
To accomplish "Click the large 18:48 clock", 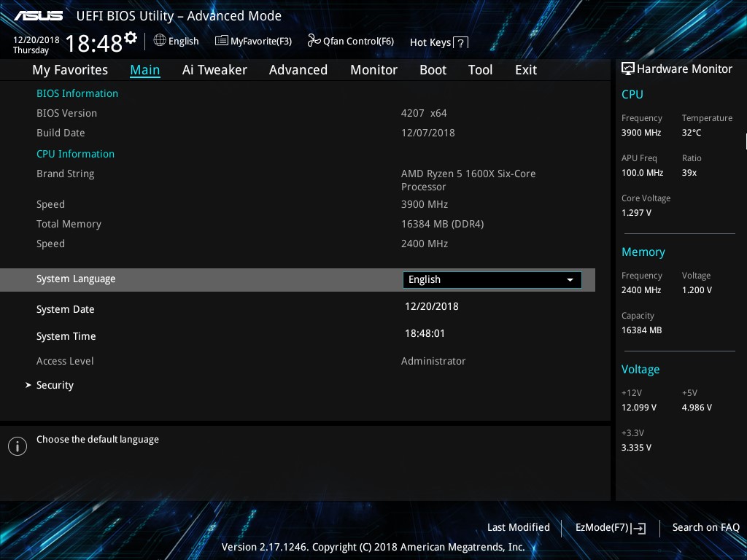I will click(x=94, y=43).
